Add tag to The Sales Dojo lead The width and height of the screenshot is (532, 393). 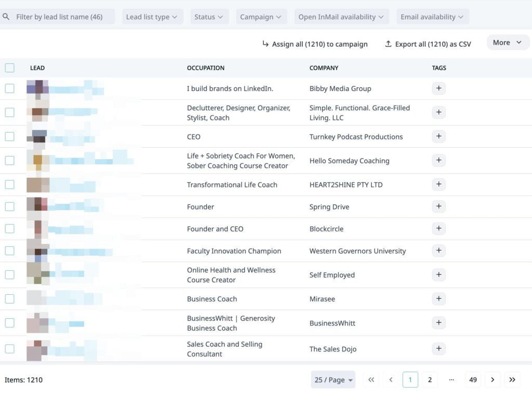438,349
